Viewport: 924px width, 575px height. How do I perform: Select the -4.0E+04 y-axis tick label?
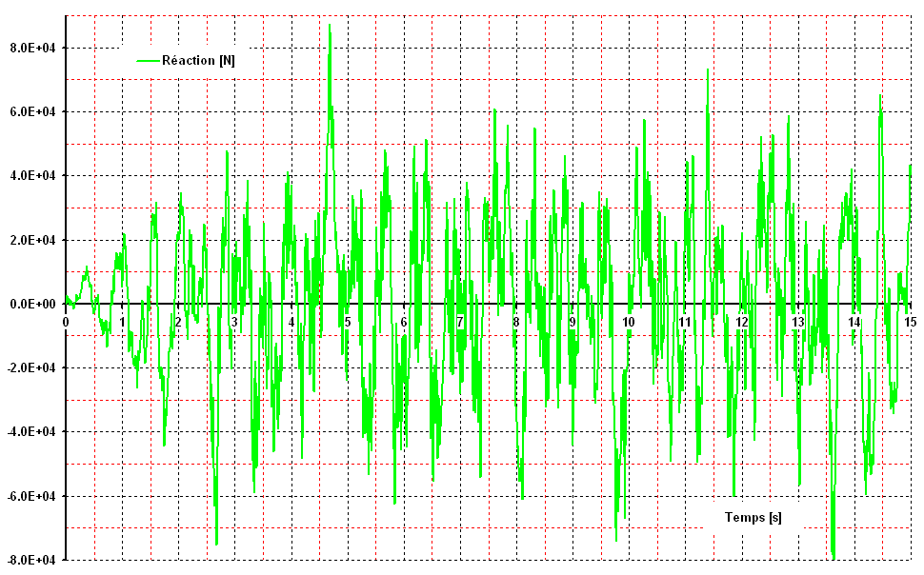(30, 432)
